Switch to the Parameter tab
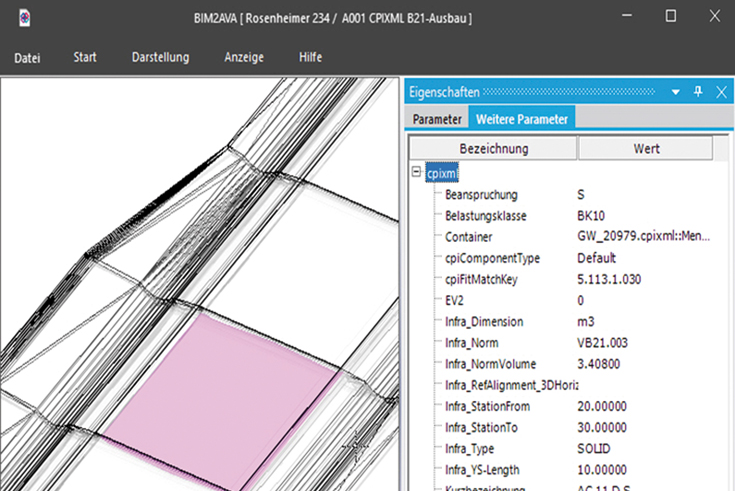This screenshot has width=735, height=491. pyautogui.click(x=437, y=119)
